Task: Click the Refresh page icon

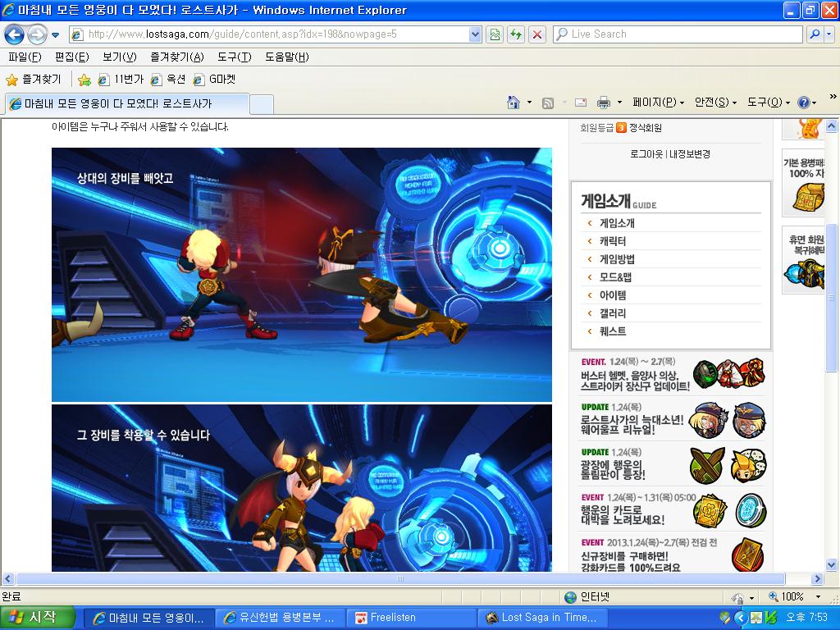Action: coord(516,34)
